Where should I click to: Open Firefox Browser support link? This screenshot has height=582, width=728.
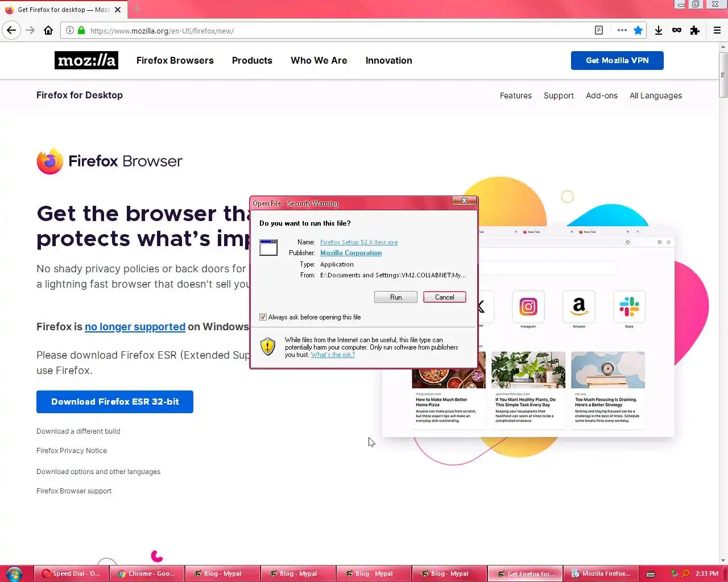[x=74, y=491]
